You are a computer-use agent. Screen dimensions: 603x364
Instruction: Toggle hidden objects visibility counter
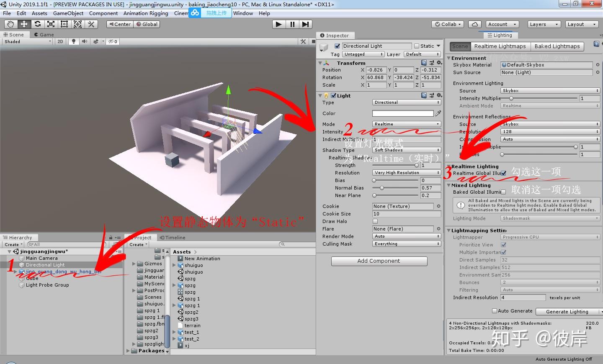(x=113, y=41)
